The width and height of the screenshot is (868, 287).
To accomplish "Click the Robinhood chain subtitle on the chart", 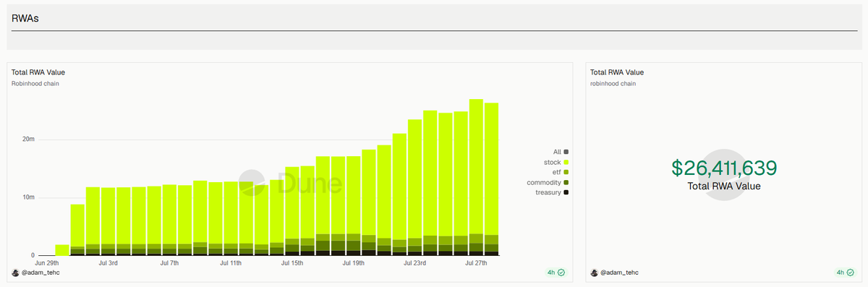I will [35, 84].
